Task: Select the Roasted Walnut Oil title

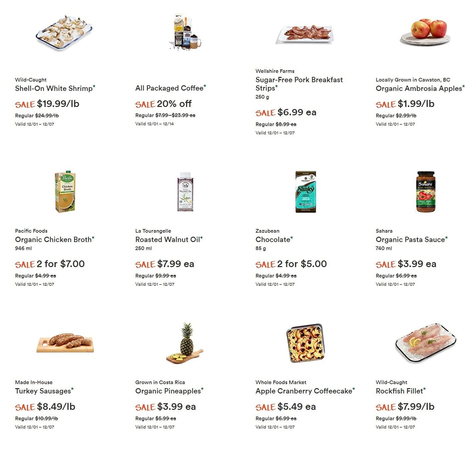Action: tap(167, 239)
